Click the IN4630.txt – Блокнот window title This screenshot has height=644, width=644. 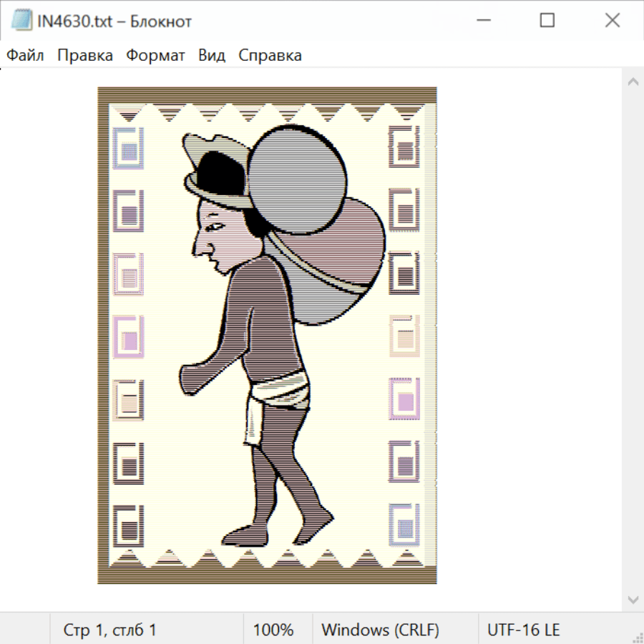coord(114,21)
